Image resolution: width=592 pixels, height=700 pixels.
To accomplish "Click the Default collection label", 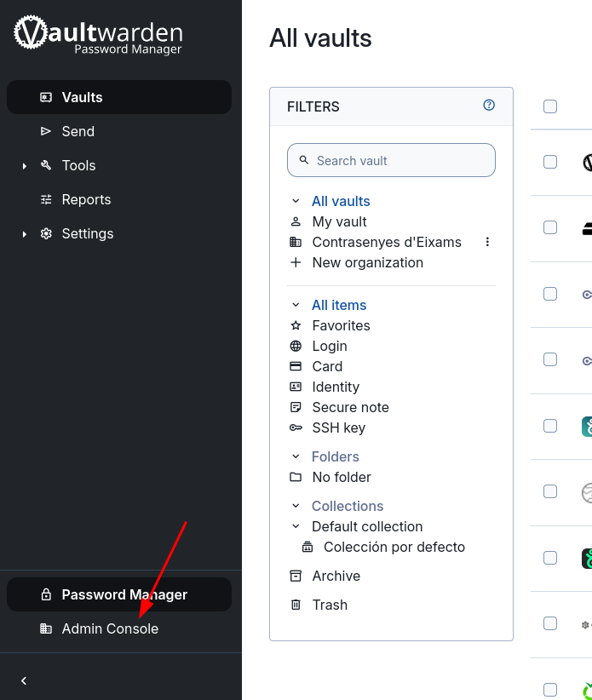I will pos(367,526).
